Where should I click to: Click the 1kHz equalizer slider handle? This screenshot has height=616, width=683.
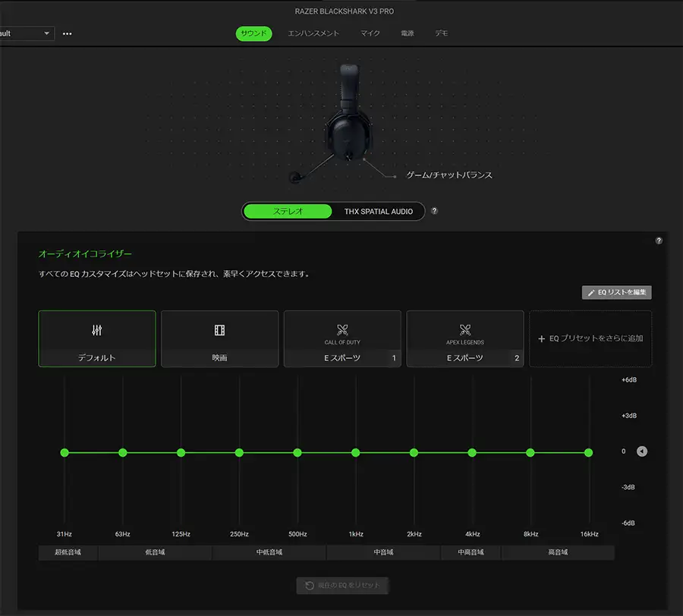[355, 453]
